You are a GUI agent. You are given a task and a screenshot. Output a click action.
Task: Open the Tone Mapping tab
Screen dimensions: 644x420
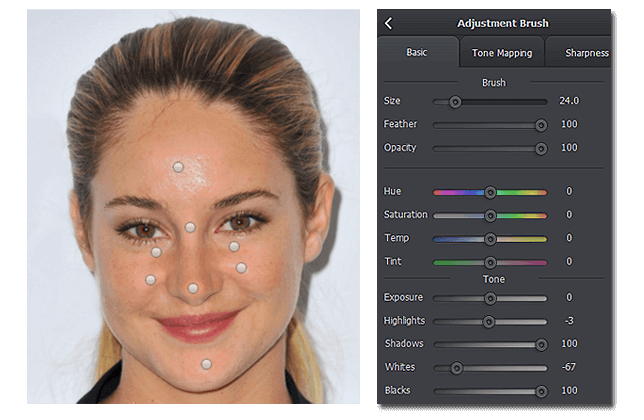(501, 53)
